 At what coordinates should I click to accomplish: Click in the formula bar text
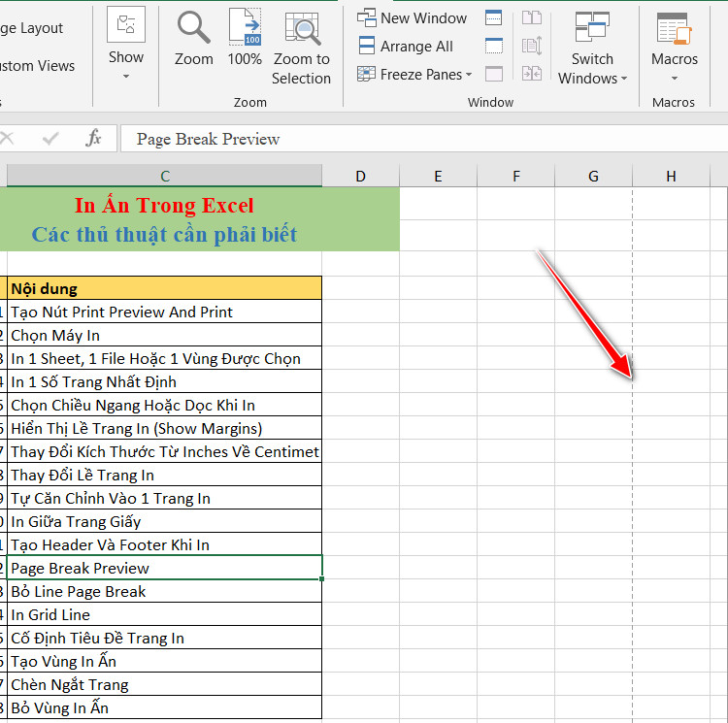(x=208, y=139)
